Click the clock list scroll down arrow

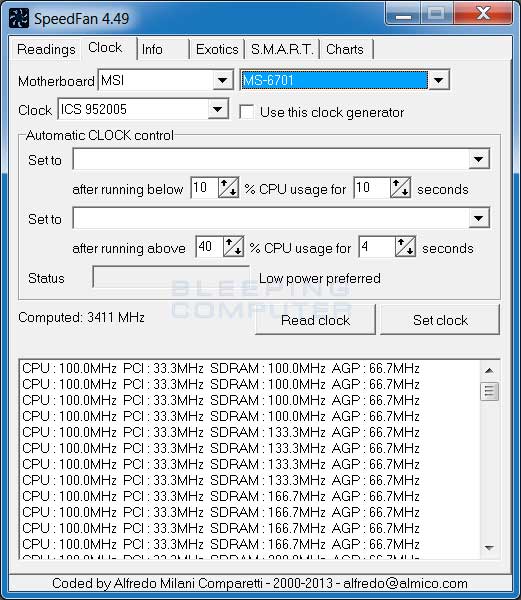coord(489,548)
